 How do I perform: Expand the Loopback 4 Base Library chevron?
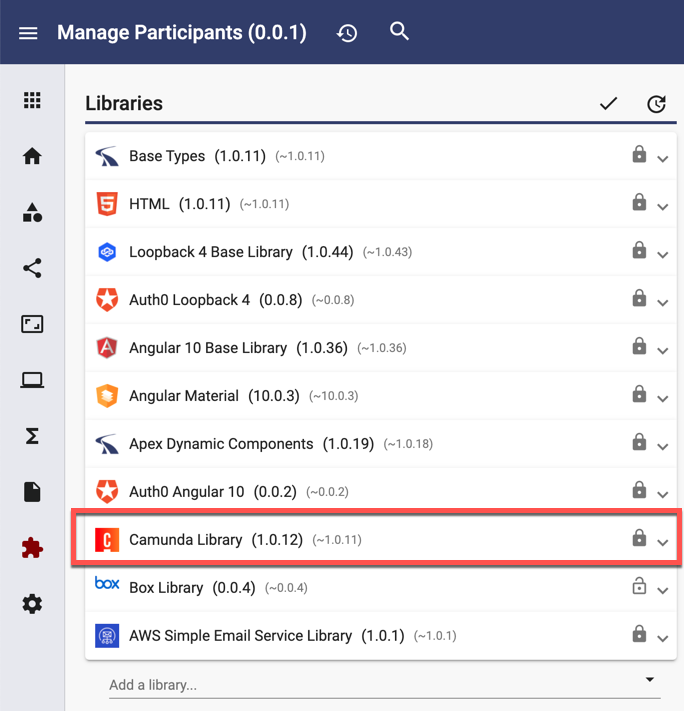663,255
